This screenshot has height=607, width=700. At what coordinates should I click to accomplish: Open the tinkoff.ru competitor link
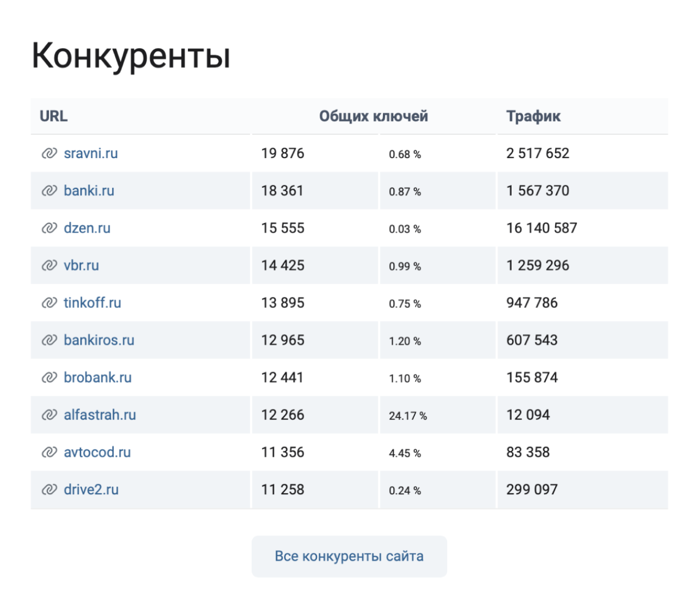93,303
